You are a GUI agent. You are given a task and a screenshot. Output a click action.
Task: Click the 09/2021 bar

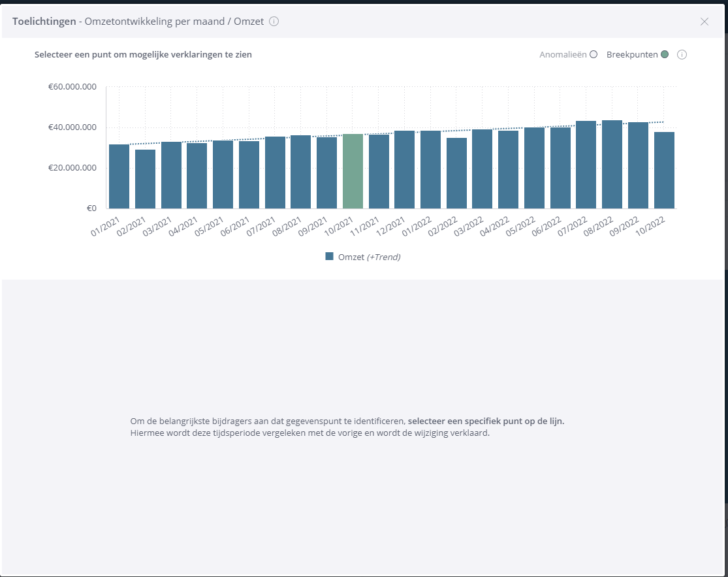pyautogui.click(x=326, y=173)
